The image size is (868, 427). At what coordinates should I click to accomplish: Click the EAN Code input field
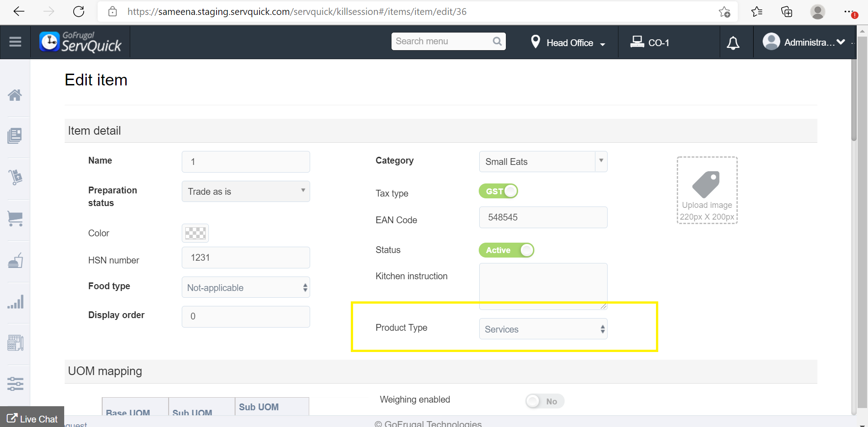(543, 217)
